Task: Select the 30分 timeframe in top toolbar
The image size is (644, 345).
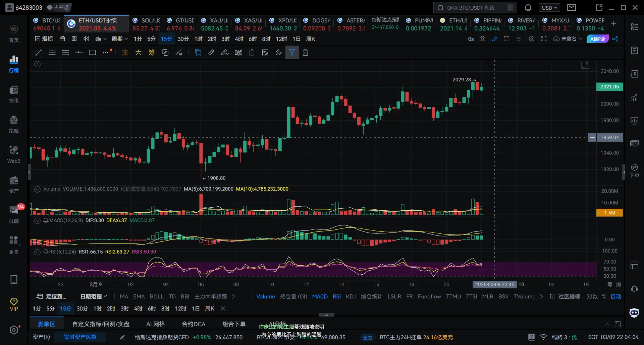Action: (183, 39)
